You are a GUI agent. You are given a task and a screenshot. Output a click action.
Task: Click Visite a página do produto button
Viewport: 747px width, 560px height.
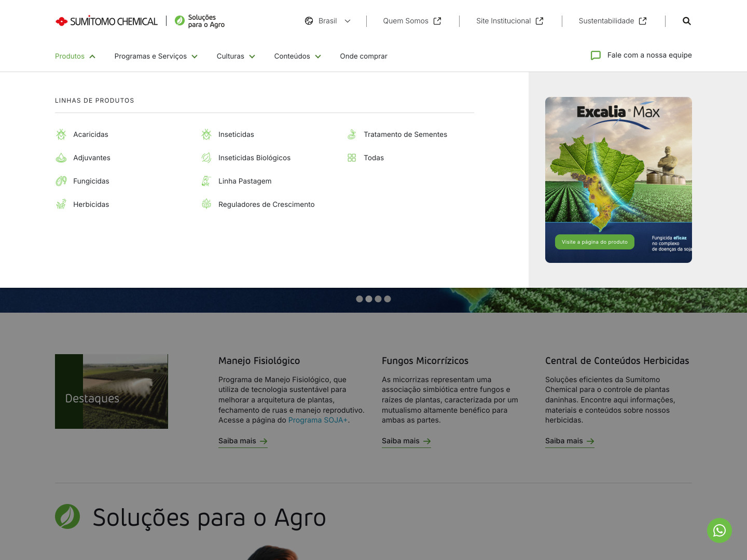594,242
